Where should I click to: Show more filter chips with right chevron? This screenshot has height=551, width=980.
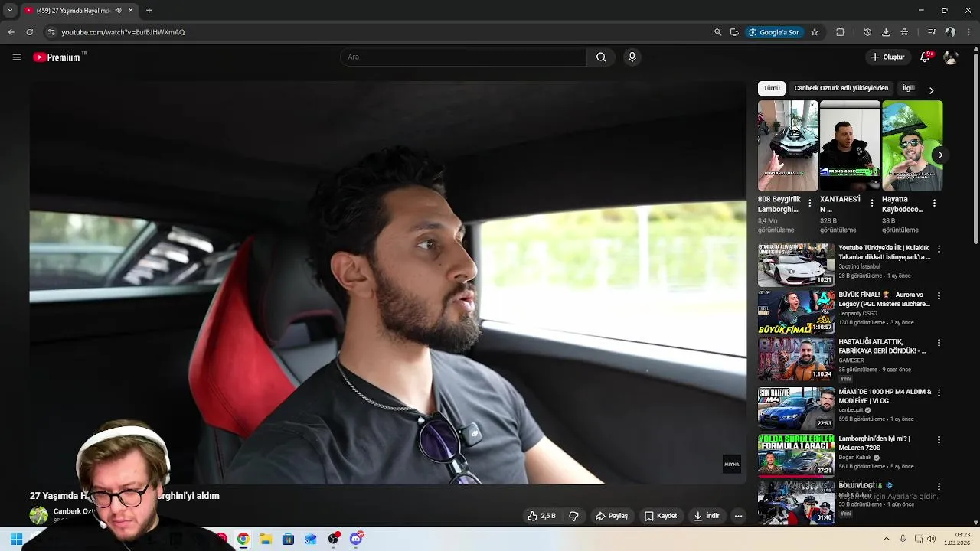tap(931, 90)
